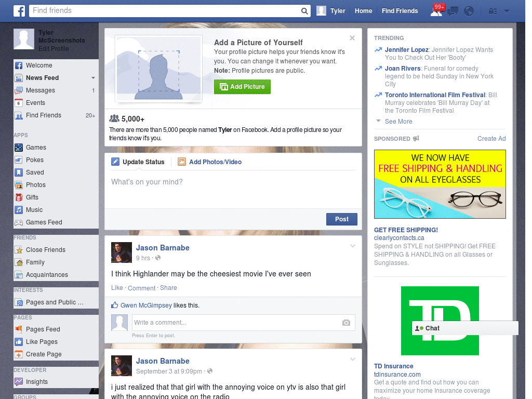Open the Messages chat icon in top bar
This screenshot has width=532, height=399.
pyautogui.click(x=452, y=10)
